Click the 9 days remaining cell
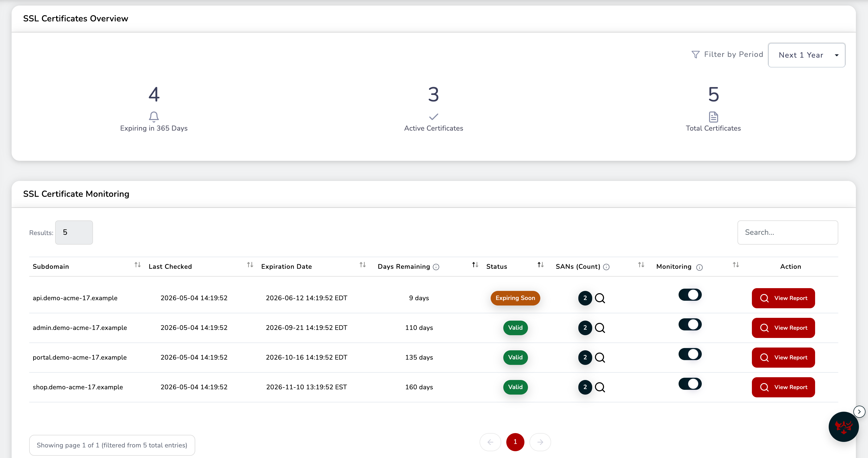 tap(419, 298)
